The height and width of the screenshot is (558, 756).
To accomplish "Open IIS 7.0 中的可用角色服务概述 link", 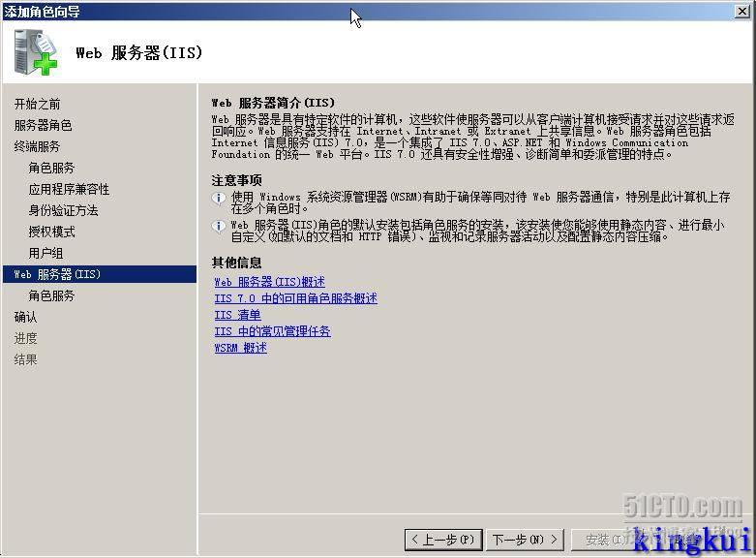I will [x=295, y=298].
